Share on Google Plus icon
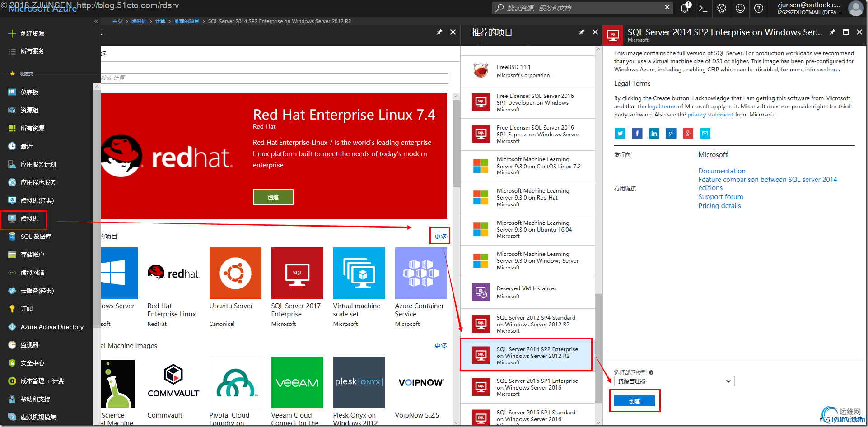Screen dimensions: 868x427 click(688, 133)
